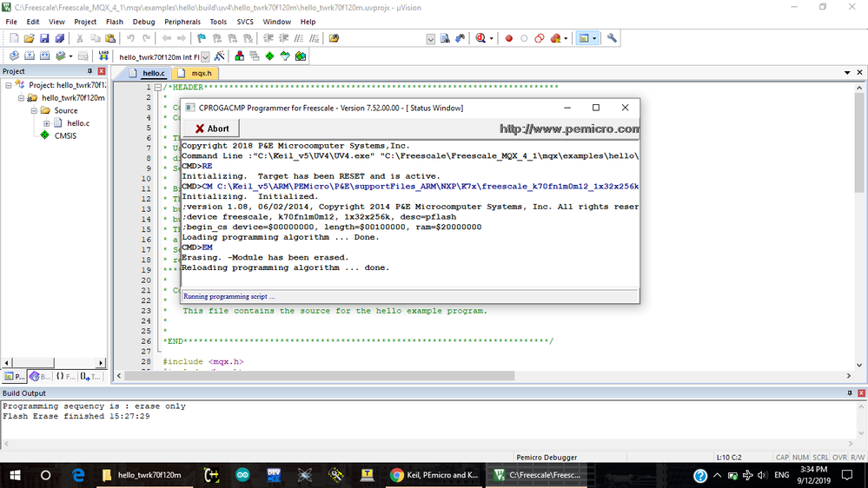868x488 pixels.
Task: Create a new file from toolbar
Action: coord(14,38)
